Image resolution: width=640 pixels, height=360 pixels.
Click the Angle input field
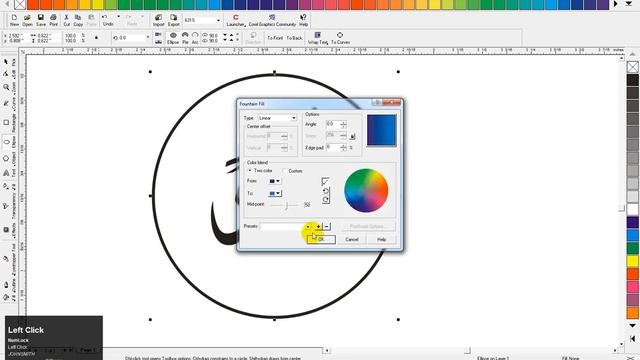tap(333, 124)
